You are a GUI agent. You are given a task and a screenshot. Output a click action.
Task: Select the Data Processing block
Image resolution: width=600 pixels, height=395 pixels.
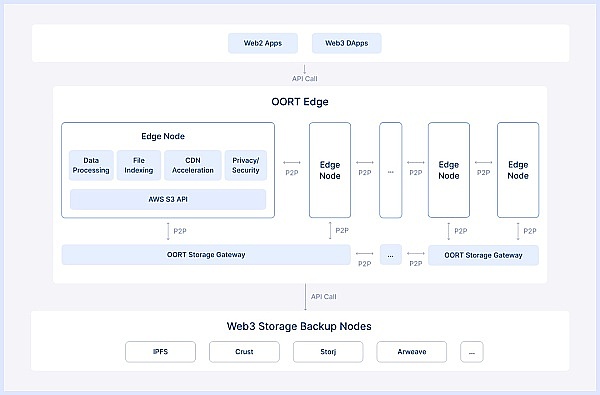tap(91, 165)
